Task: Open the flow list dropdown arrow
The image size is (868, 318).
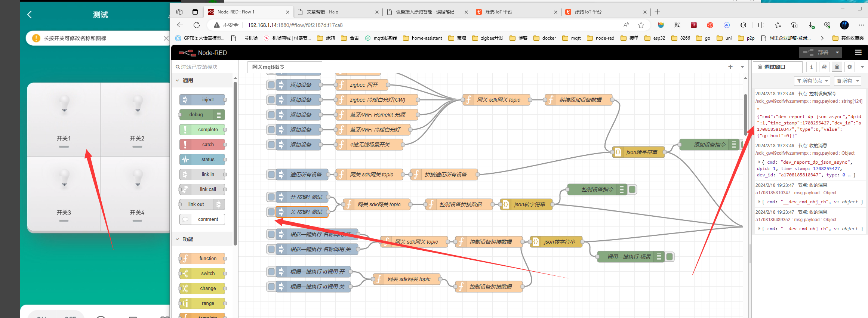Action: [x=742, y=67]
